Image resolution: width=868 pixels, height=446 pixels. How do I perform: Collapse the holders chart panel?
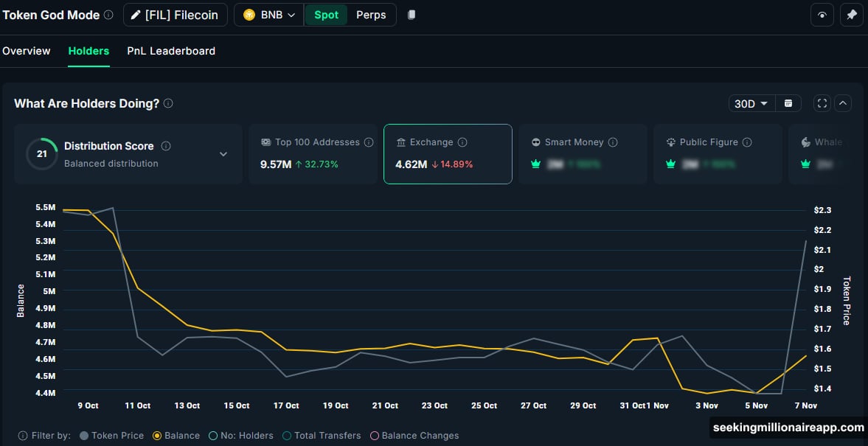841,103
